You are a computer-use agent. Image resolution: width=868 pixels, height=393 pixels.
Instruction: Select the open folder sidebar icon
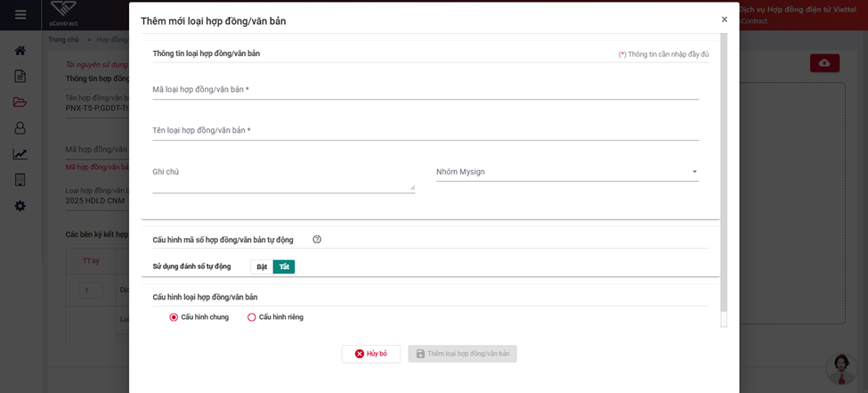point(20,102)
